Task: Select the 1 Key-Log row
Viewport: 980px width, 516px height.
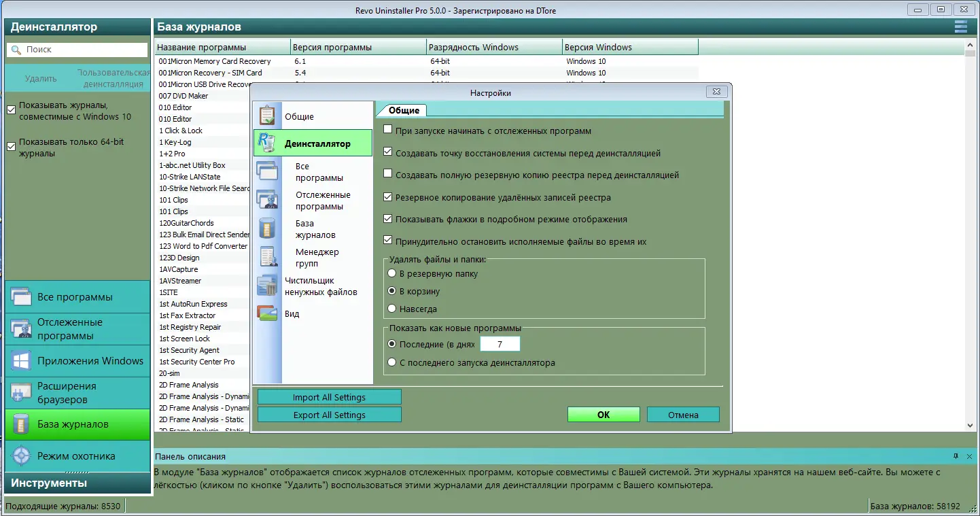Action: 203,142
